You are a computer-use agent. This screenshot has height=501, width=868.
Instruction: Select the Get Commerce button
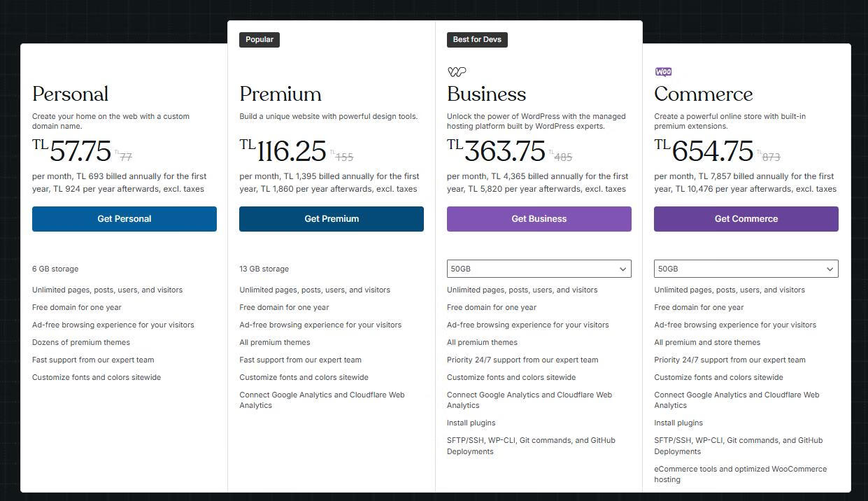[746, 219]
